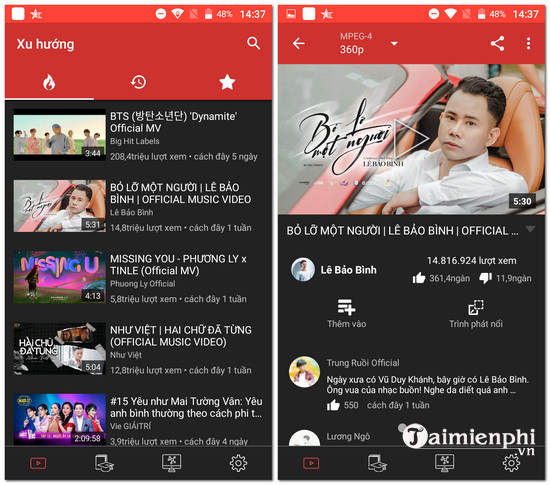Click the 'Big Hit Labels' channel name
The image size is (550, 485).
(x=135, y=141)
